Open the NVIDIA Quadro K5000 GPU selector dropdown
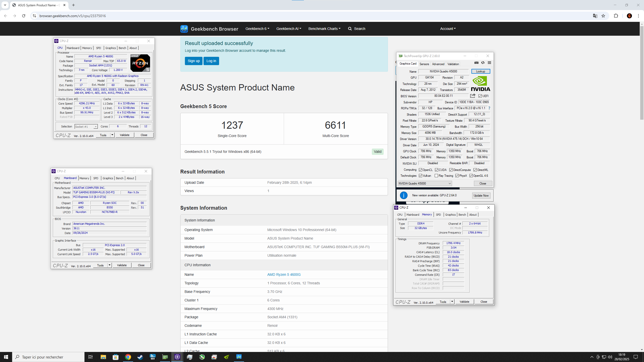The height and width of the screenshot is (362, 644). click(x=425, y=184)
